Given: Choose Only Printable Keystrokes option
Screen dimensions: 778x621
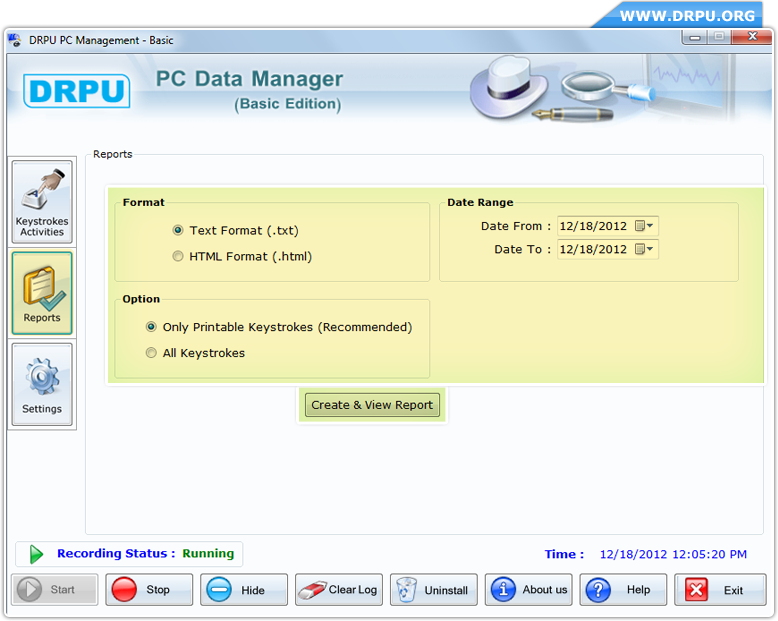Looking at the screenshot, I should pos(151,327).
